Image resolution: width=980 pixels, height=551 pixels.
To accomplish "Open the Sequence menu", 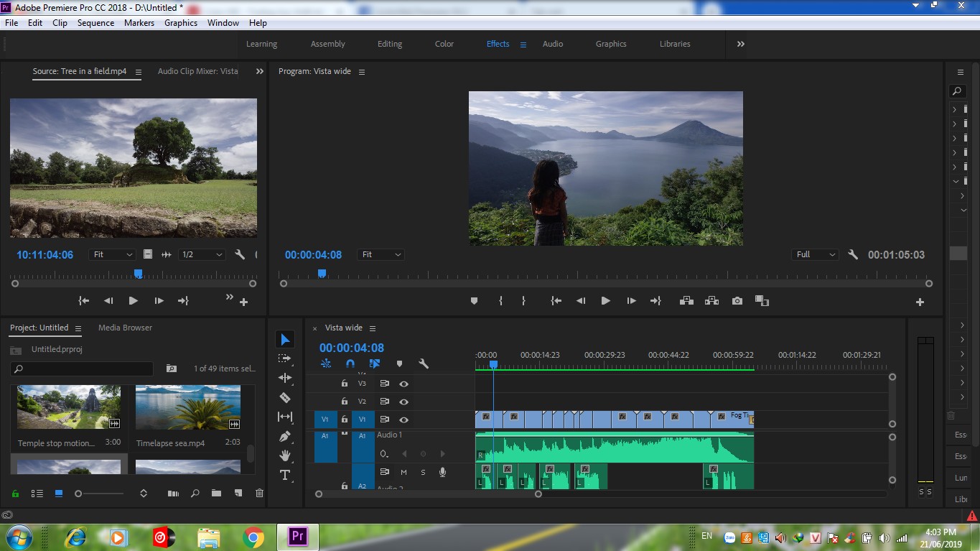I will click(x=95, y=23).
